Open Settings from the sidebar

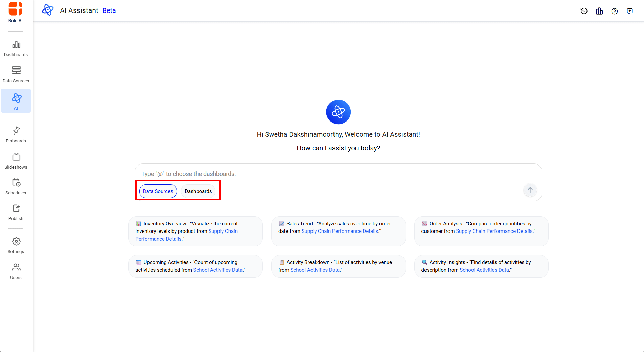[x=16, y=245]
